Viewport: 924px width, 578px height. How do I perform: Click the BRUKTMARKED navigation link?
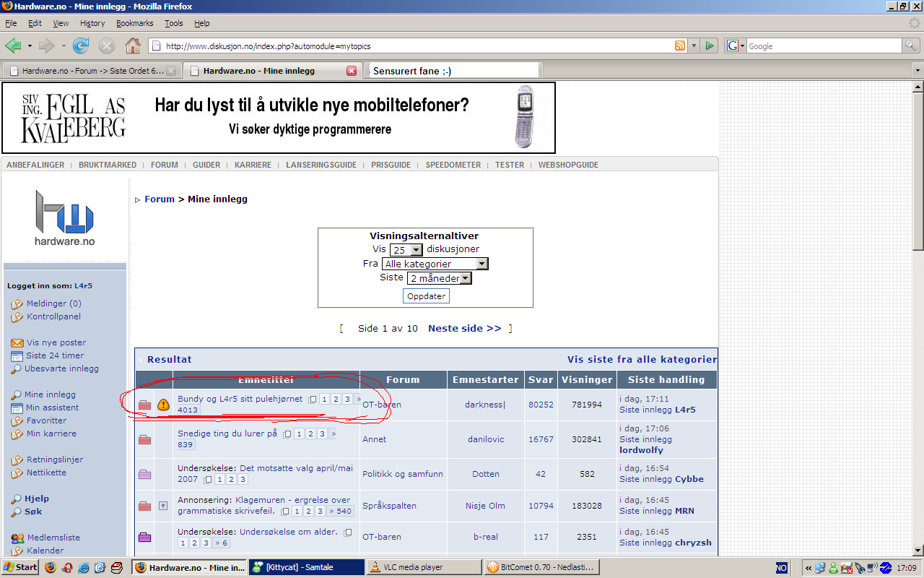click(x=108, y=165)
